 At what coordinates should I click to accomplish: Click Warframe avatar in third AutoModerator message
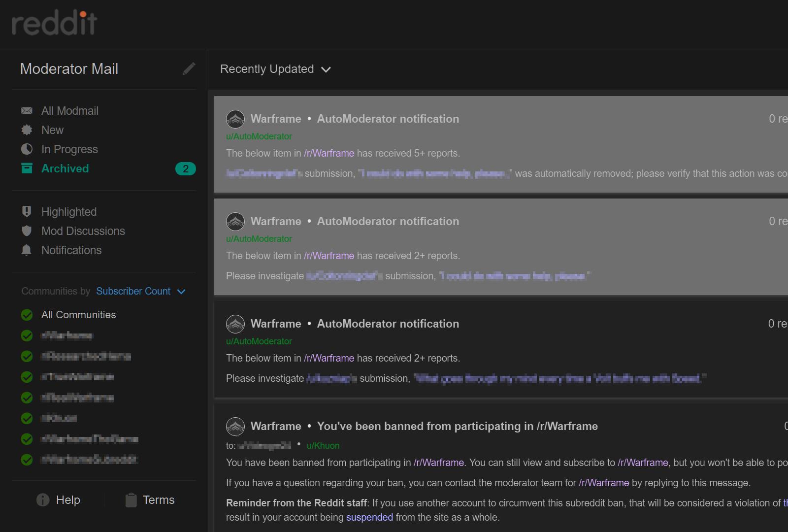point(235,324)
